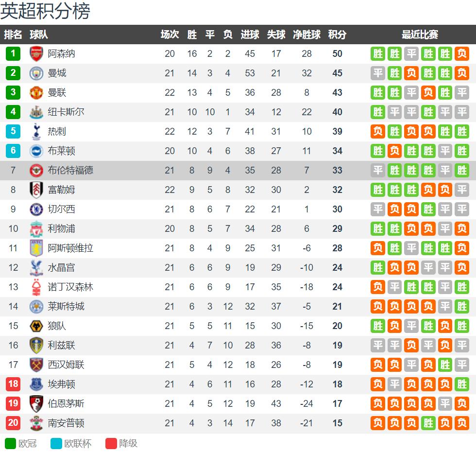Click the 净胜球 column header
The height and width of the screenshot is (453, 476).
(x=306, y=35)
